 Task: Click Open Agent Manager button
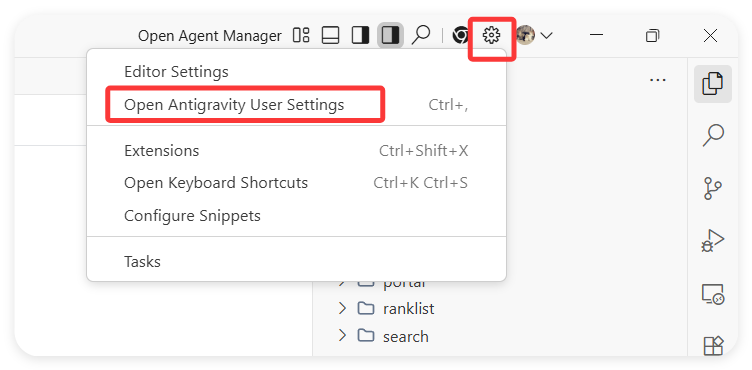click(210, 36)
